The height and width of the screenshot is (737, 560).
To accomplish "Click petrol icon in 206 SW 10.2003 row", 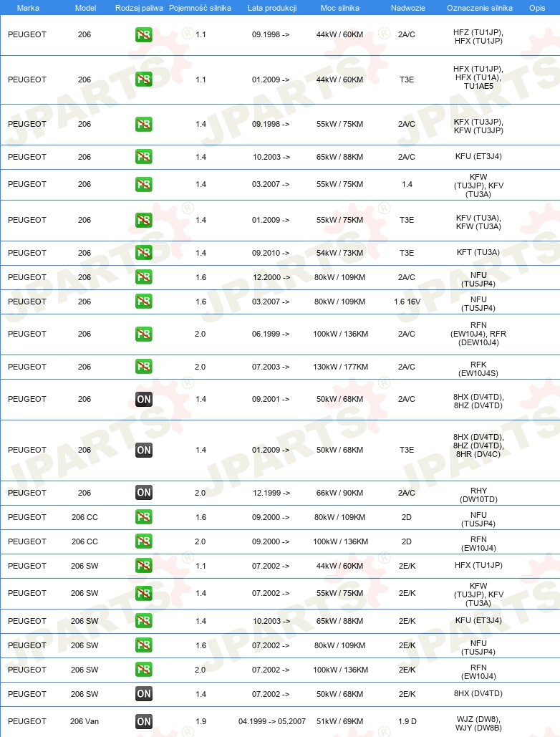I will coord(144,621).
